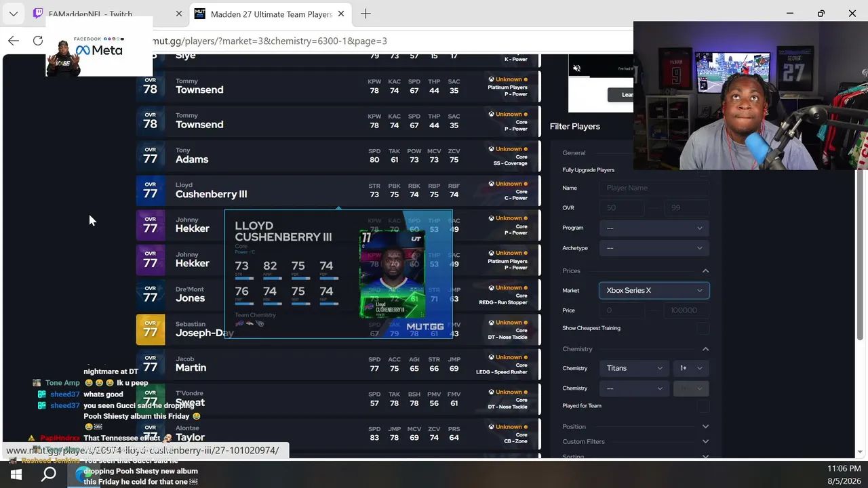Open Windows taskbar search
This screenshot has width=868, height=488.
point(49,474)
